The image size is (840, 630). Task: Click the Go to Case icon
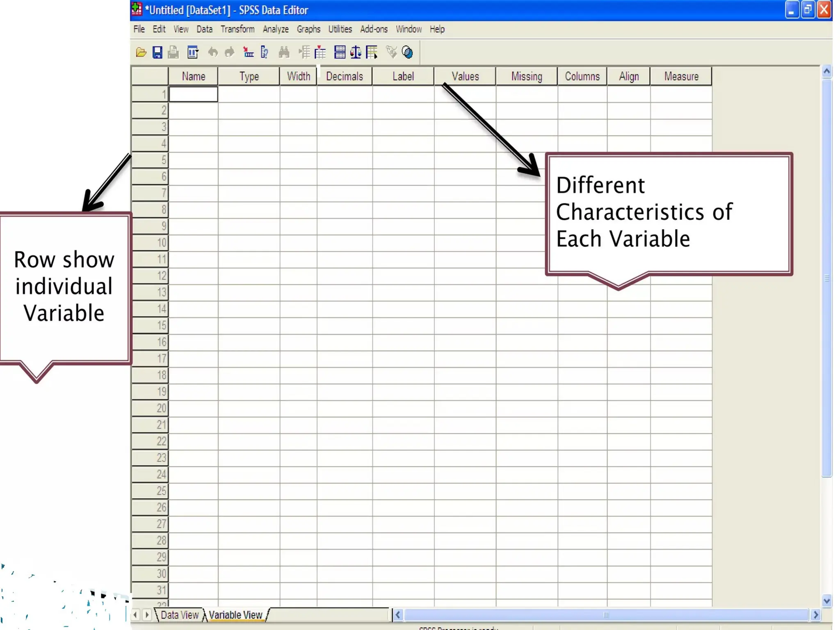pos(248,52)
